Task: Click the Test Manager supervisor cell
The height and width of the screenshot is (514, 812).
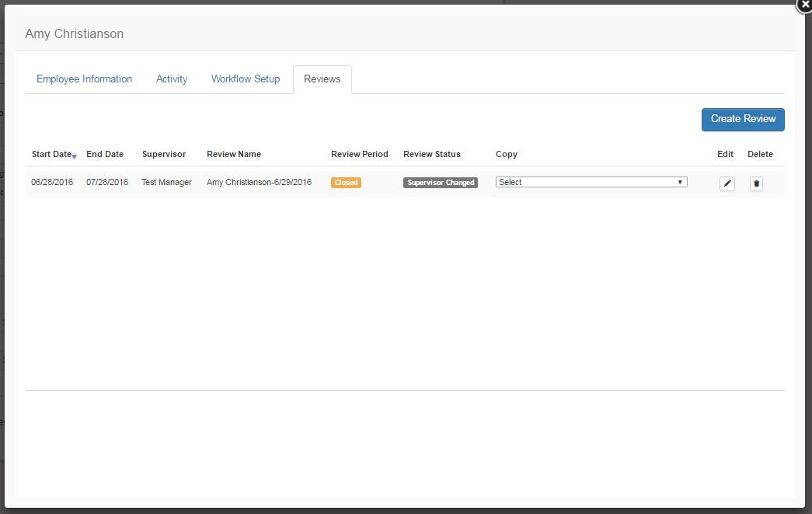Action: tap(167, 182)
